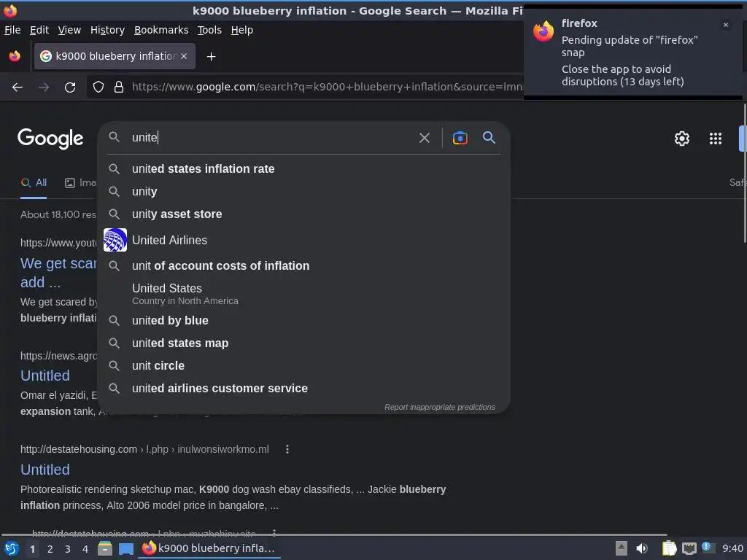Open Untitled result from destatehousing.com
747x560 pixels.
coord(45,470)
